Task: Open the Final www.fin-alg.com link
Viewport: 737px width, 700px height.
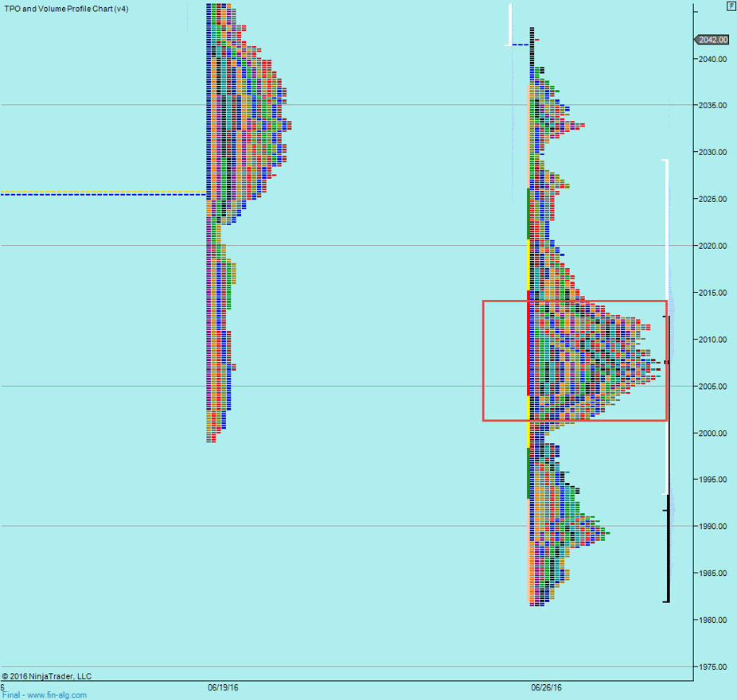Action: (45, 694)
